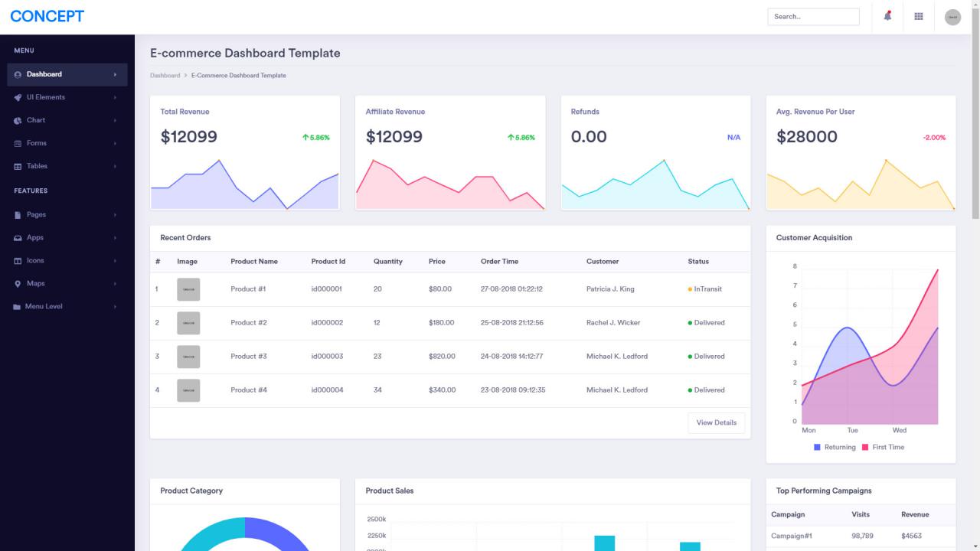Screen dimensions: 980x551
Task: Click the CONCEPT logo link
Action: click(47, 16)
